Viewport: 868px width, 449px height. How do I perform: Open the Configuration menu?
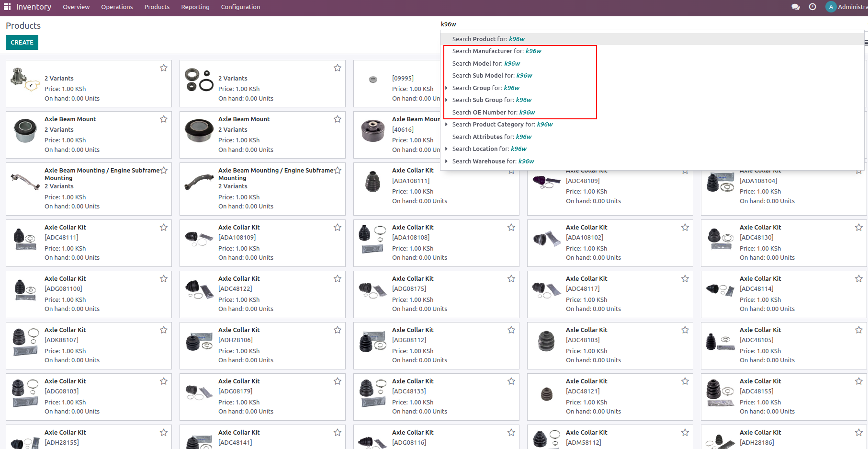240,7
